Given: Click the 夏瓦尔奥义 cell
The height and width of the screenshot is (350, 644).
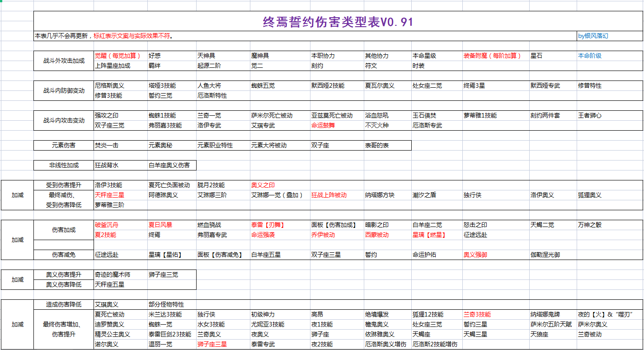Looking at the screenshot, I should click(x=388, y=85).
